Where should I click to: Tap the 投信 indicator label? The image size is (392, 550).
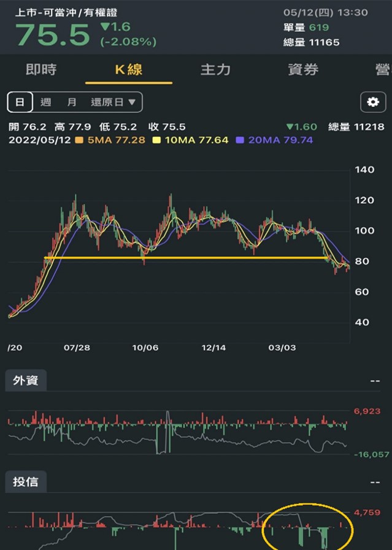tap(26, 482)
